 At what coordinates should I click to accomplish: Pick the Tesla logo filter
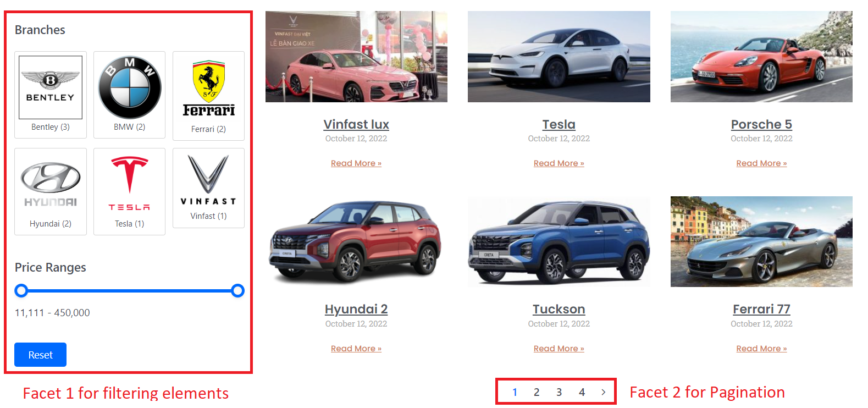(129, 184)
